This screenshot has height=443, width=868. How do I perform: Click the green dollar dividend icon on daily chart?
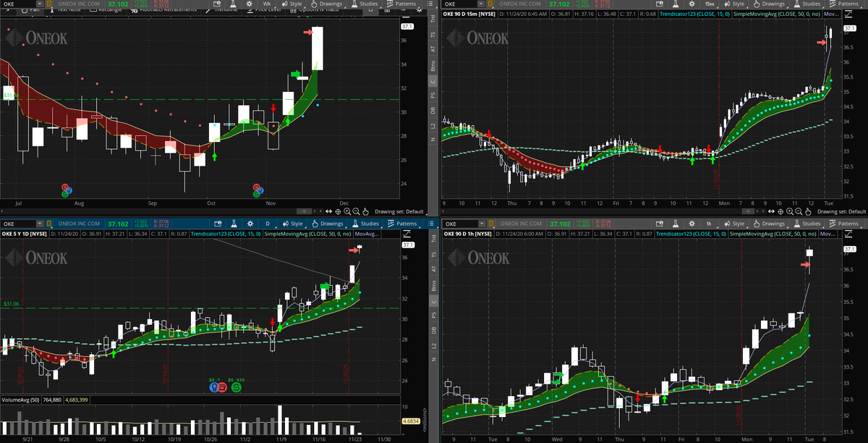pyautogui.click(x=236, y=387)
